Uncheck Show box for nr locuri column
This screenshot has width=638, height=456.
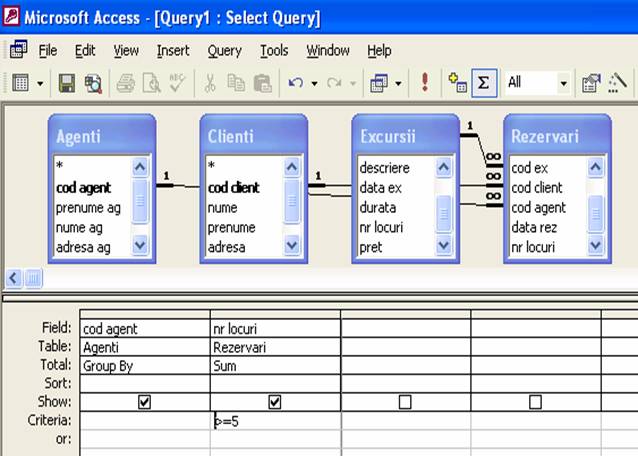click(x=275, y=402)
